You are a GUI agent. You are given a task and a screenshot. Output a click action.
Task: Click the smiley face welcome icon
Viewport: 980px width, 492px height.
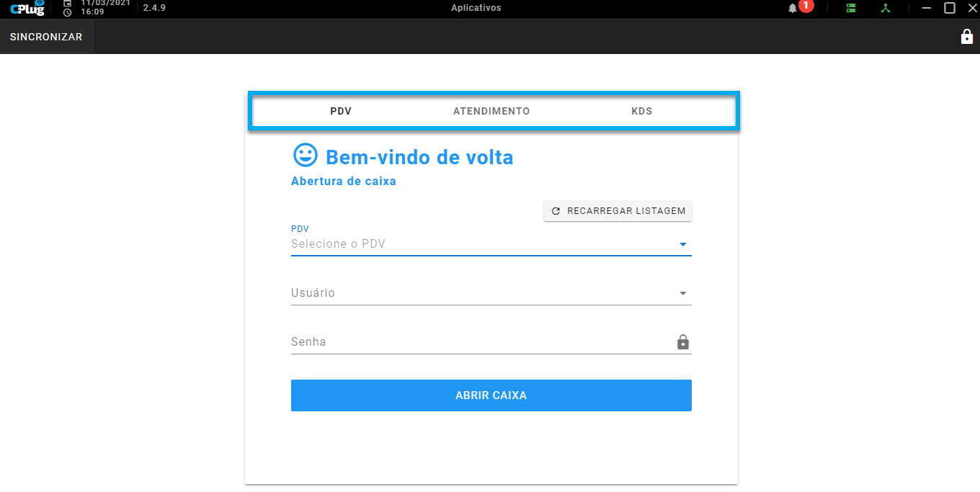305,155
